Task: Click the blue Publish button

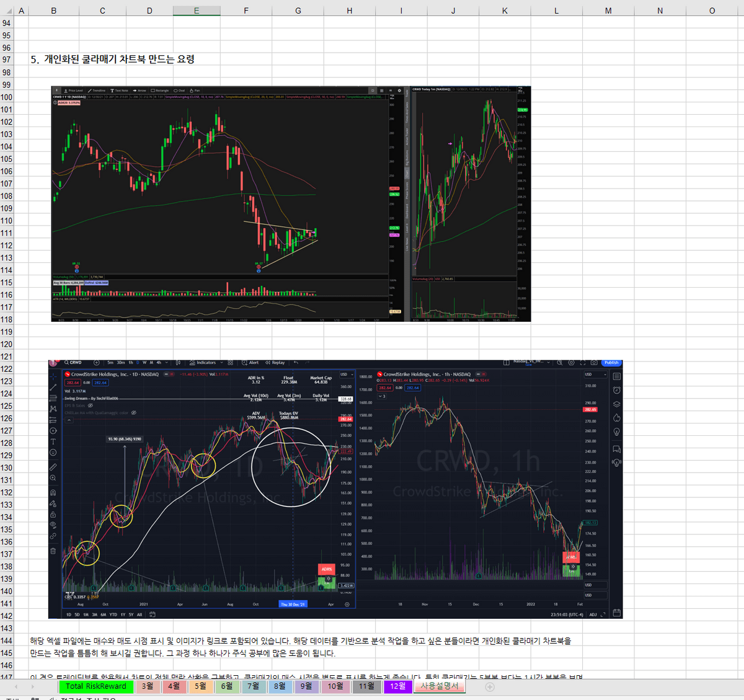Action: click(x=611, y=363)
